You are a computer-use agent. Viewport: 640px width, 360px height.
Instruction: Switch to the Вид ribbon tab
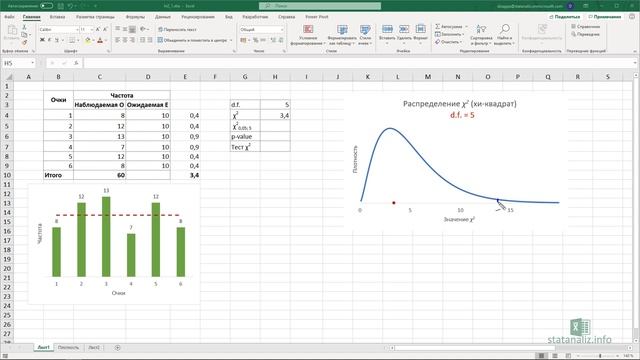coord(229,17)
